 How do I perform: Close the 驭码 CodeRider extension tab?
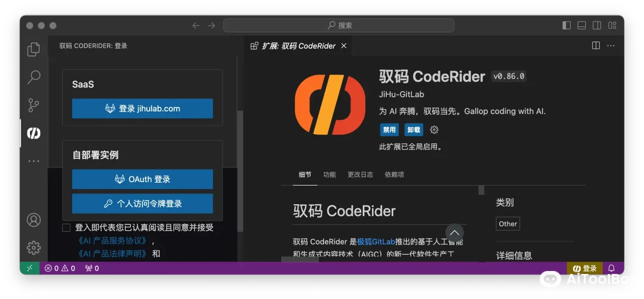pos(344,46)
